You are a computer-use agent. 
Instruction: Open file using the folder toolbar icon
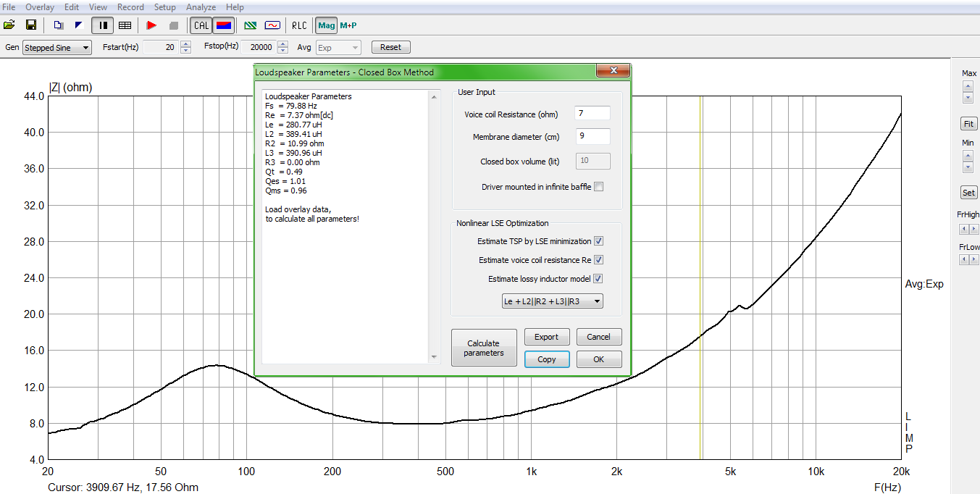click(9, 25)
